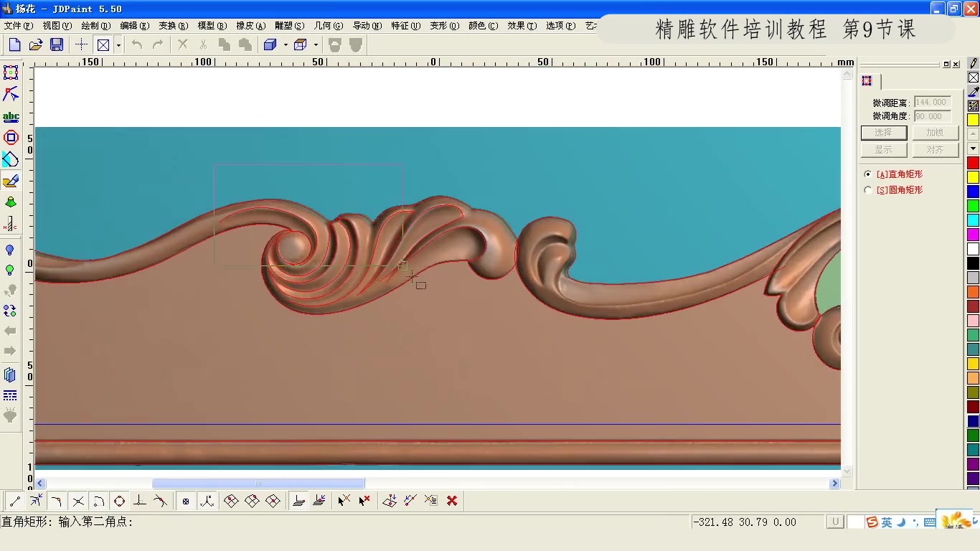Open the 文件(F) menu
The height and width of the screenshot is (551, 980).
pos(19,26)
